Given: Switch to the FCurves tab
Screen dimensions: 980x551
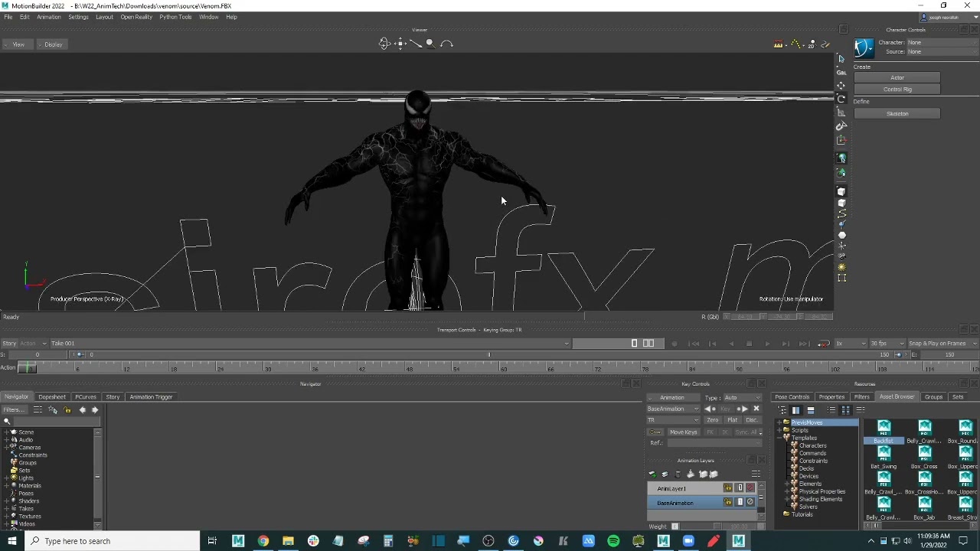Looking at the screenshot, I should click(x=86, y=397).
